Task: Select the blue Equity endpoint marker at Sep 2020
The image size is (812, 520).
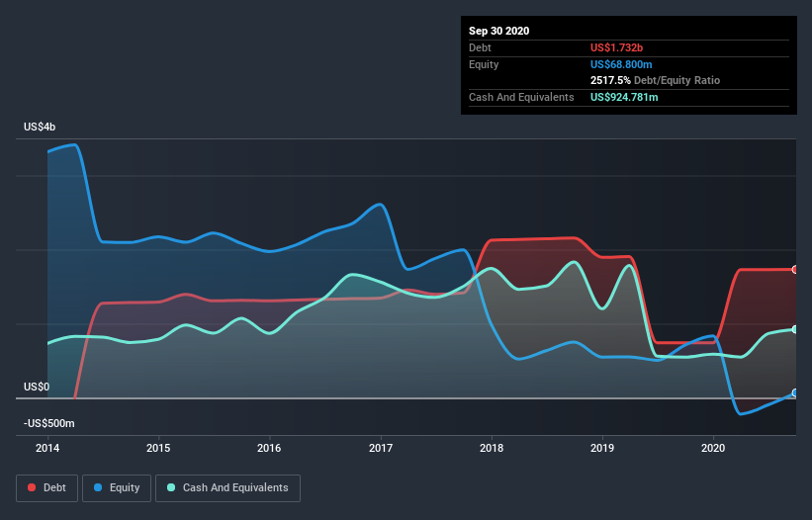Action: click(x=795, y=393)
